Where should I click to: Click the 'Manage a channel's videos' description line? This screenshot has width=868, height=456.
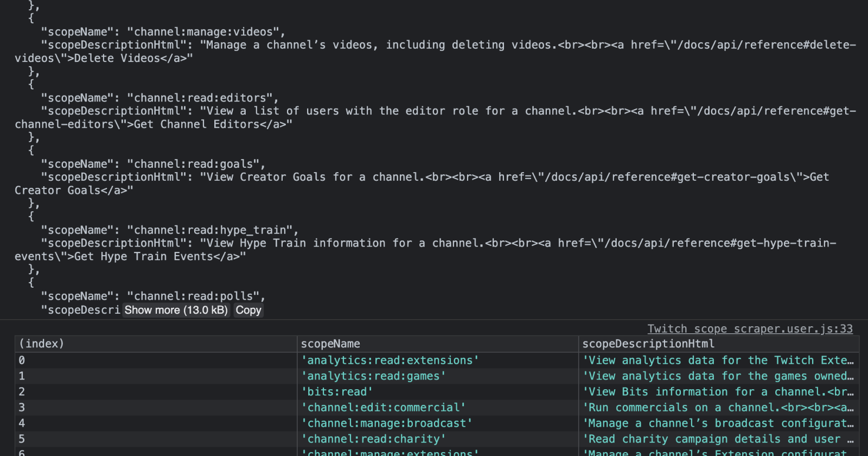coord(449,45)
